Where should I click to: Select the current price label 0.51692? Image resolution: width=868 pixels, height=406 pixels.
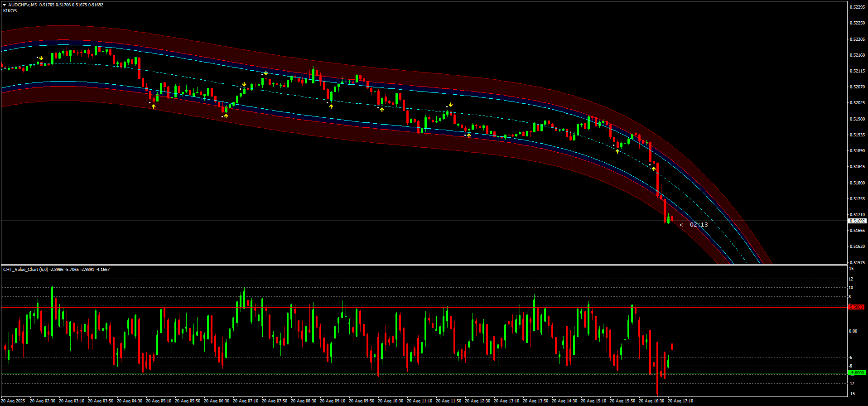click(857, 221)
